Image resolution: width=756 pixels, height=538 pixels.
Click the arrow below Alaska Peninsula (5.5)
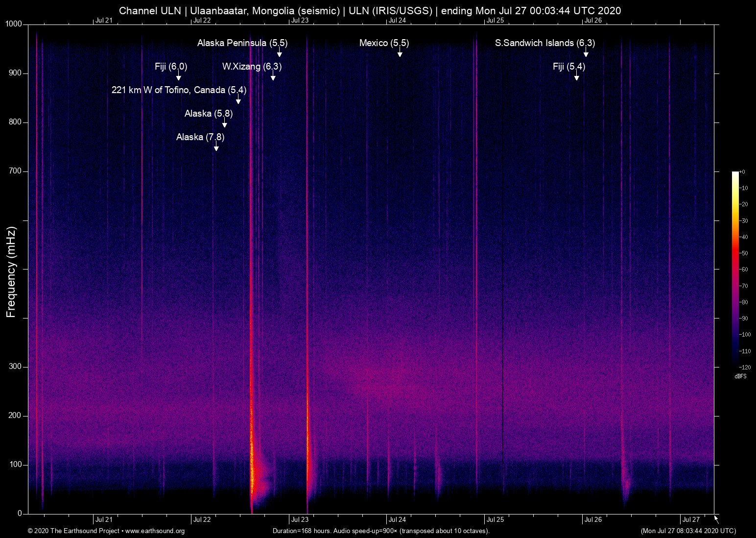pos(280,53)
